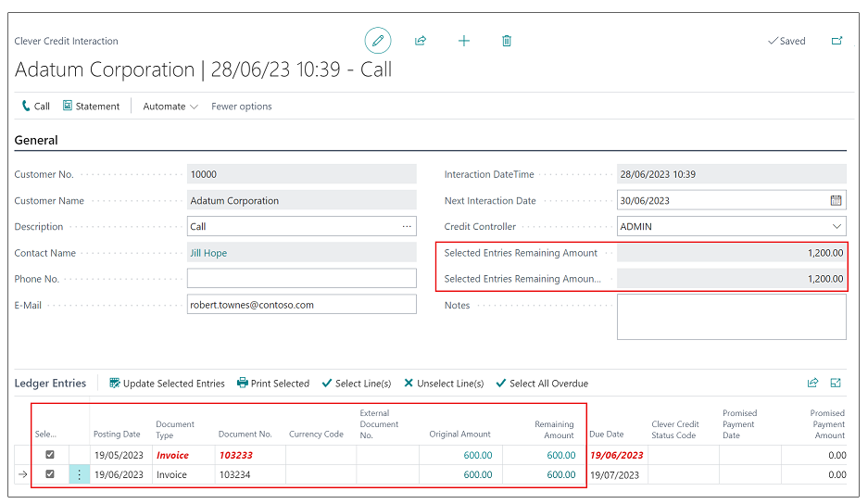
Task: Open page in new window icon
Action: pos(837,41)
